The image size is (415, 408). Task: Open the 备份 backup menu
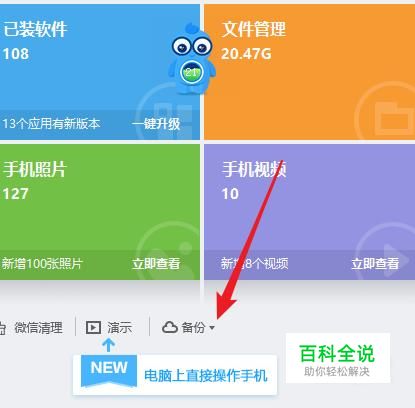188,327
